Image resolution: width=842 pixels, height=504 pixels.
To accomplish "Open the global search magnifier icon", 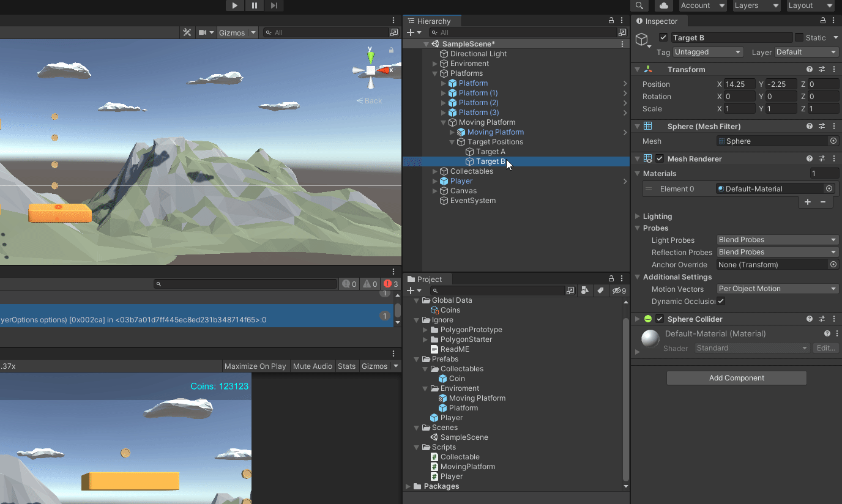I will tap(639, 6).
